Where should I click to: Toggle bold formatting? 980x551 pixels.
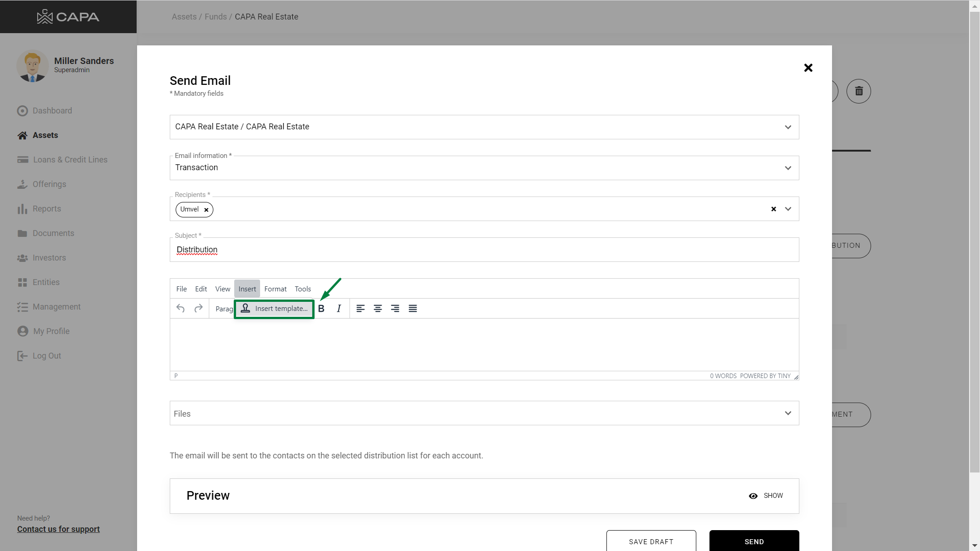point(321,309)
